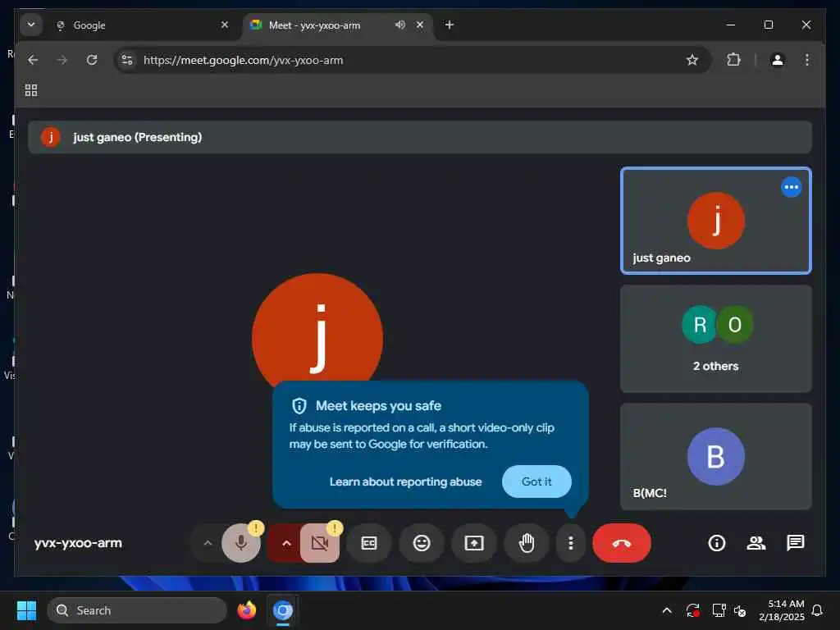View site information icon in address bar

[x=127, y=60]
